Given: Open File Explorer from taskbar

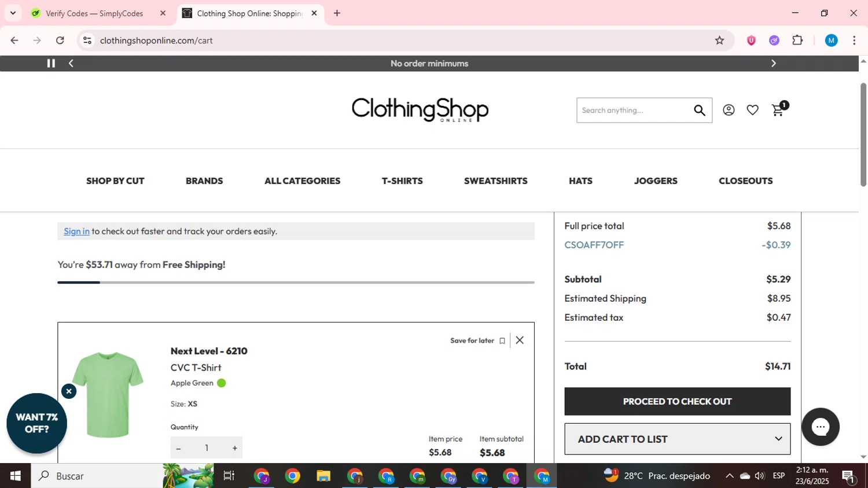Looking at the screenshot, I should point(323,476).
